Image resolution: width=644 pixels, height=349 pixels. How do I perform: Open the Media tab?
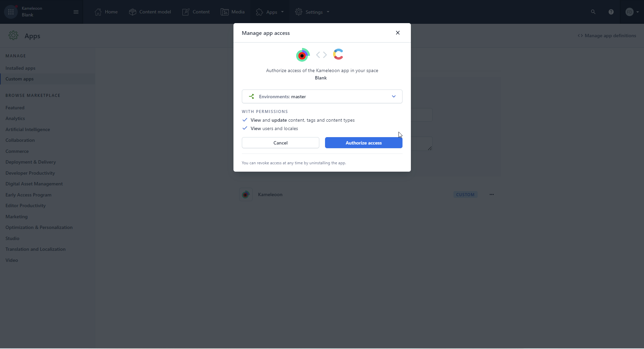pos(233,12)
